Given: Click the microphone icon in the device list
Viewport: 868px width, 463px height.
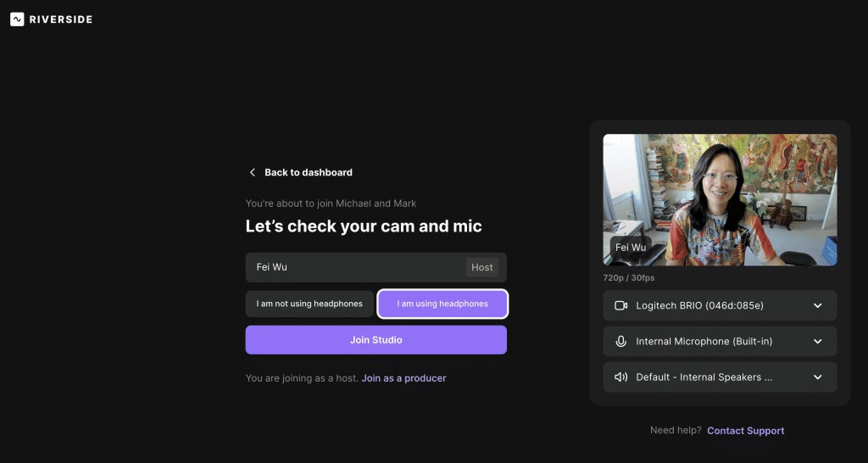Looking at the screenshot, I should [621, 341].
